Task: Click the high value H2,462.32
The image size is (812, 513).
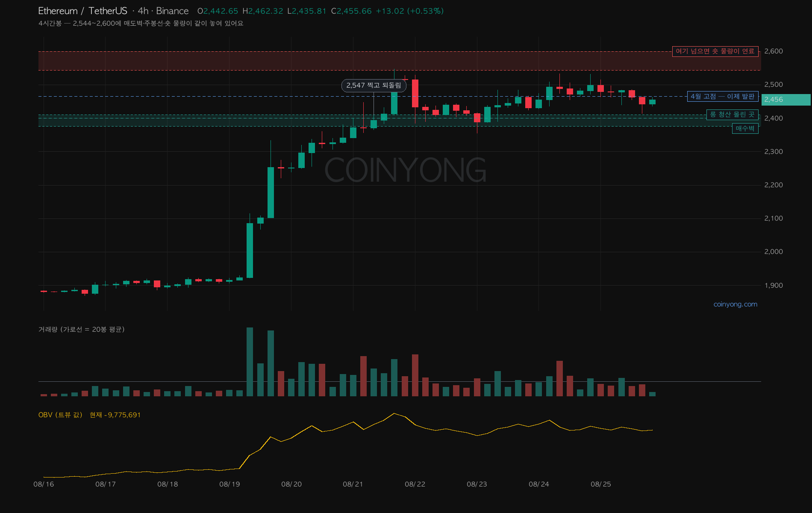Action: [262, 11]
